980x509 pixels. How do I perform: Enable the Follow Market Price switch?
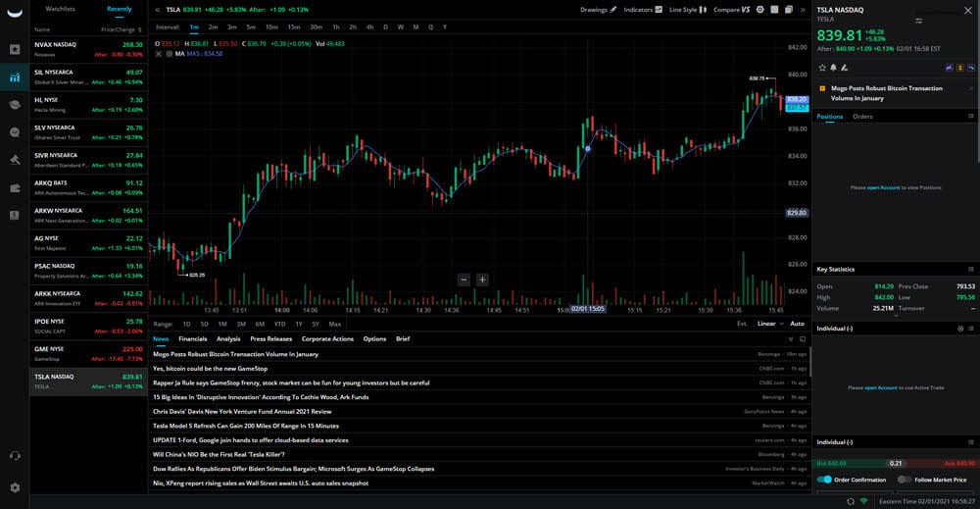[905, 480]
